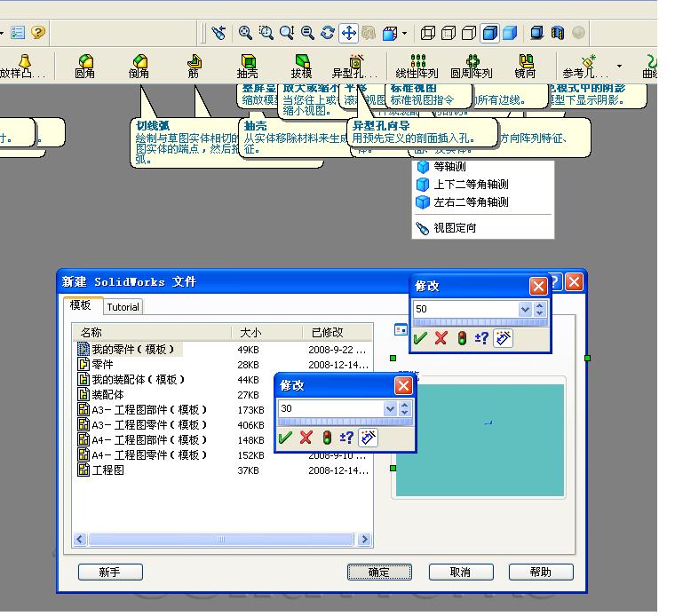Select the Loft boss (放样凸) tool

[22, 67]
